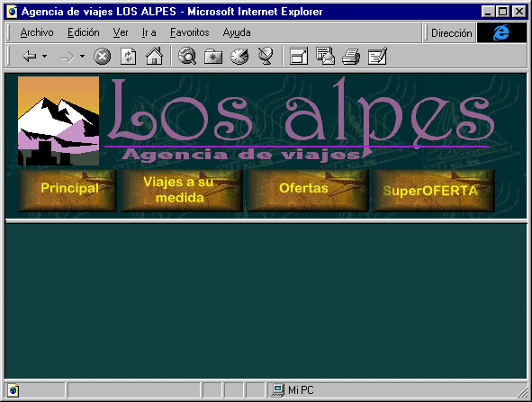Open the Archivo menu
The image size is (532, 402).
click(x=37, y=32)
